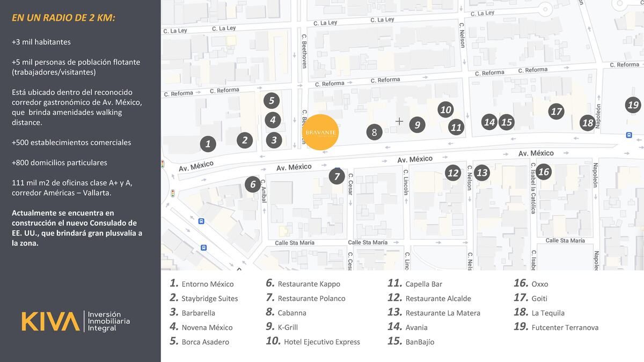Select legend entry "Restaurante La Matera"
The image size is (644, 362).
pos(434,313)
